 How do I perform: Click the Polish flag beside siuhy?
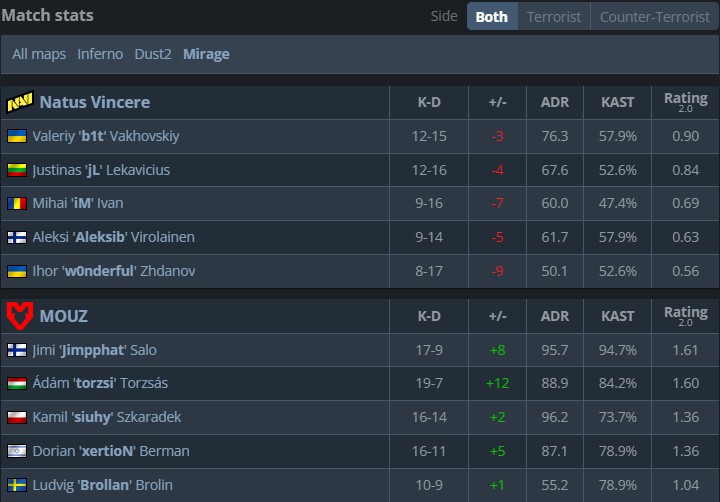(17, 418)
